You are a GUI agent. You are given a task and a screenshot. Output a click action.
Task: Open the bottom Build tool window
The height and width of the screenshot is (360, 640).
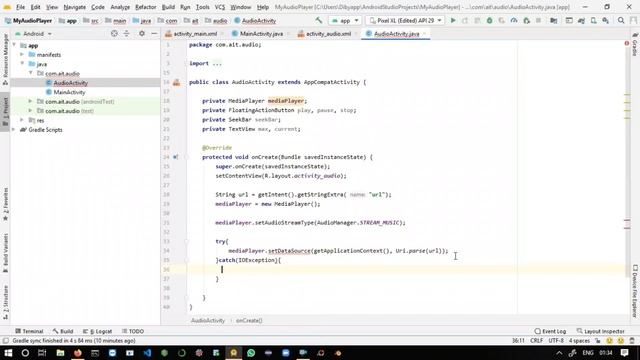pos(63,331)
